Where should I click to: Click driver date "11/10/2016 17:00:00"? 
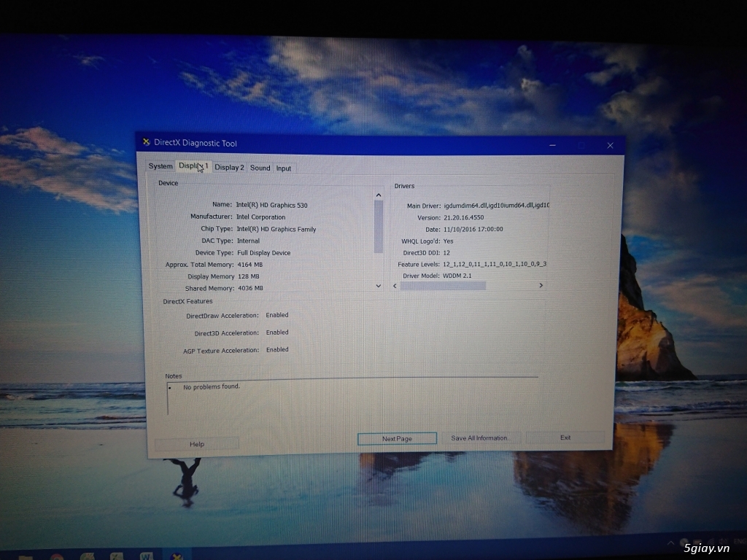473,229
